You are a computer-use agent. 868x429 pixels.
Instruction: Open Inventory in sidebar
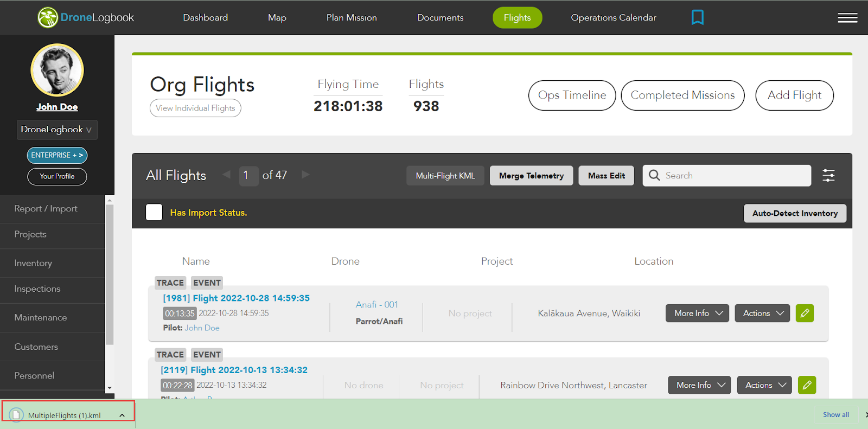pyautogui.click(x=52, y=263)
